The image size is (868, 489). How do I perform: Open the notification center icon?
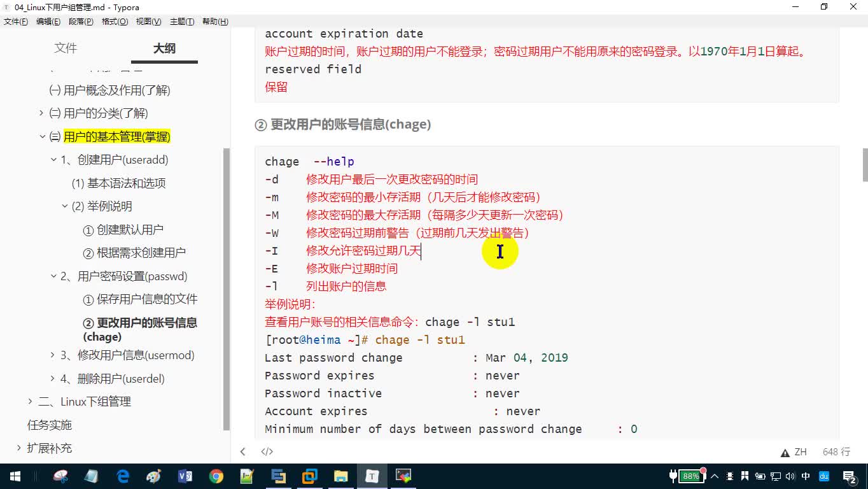pos(850,476)
